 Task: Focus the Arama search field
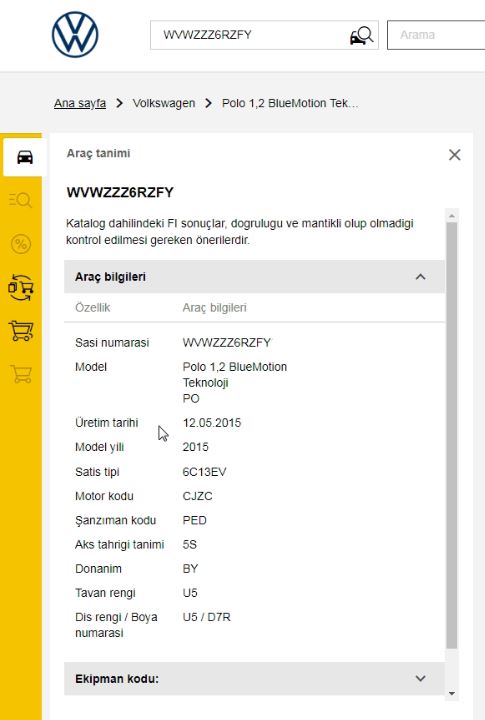(436, 35)
